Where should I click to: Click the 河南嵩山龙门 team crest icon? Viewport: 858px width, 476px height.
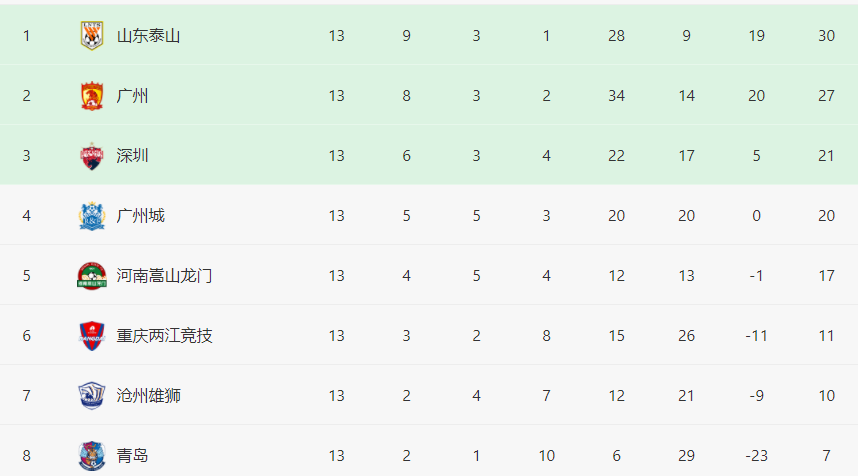point(92,276)
